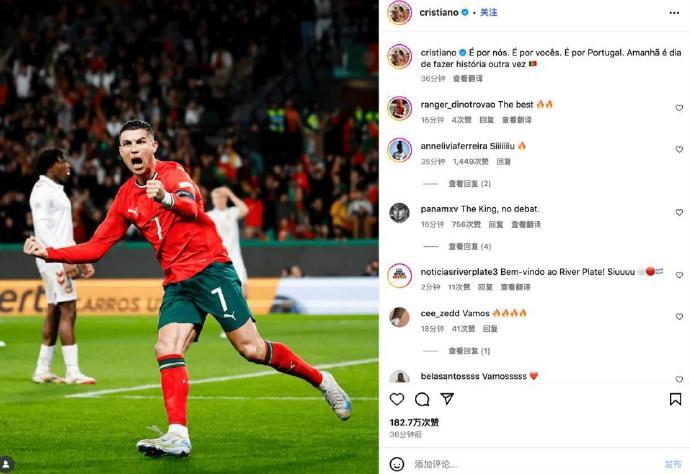Reply to noticiasriverplate3 comment

point(485,287)
